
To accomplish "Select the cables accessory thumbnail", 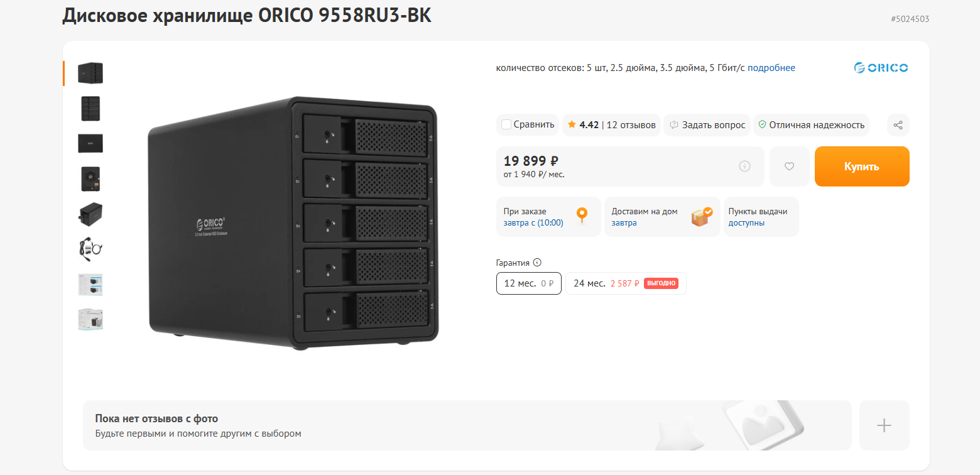I will point(90,249).
